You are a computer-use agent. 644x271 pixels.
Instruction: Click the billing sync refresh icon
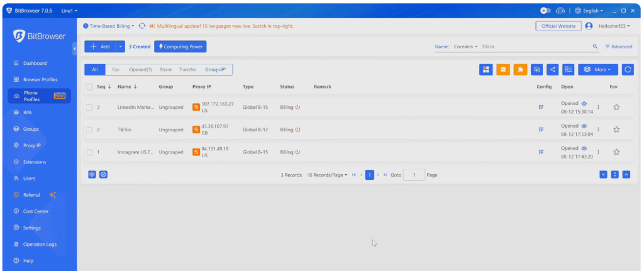142,26
